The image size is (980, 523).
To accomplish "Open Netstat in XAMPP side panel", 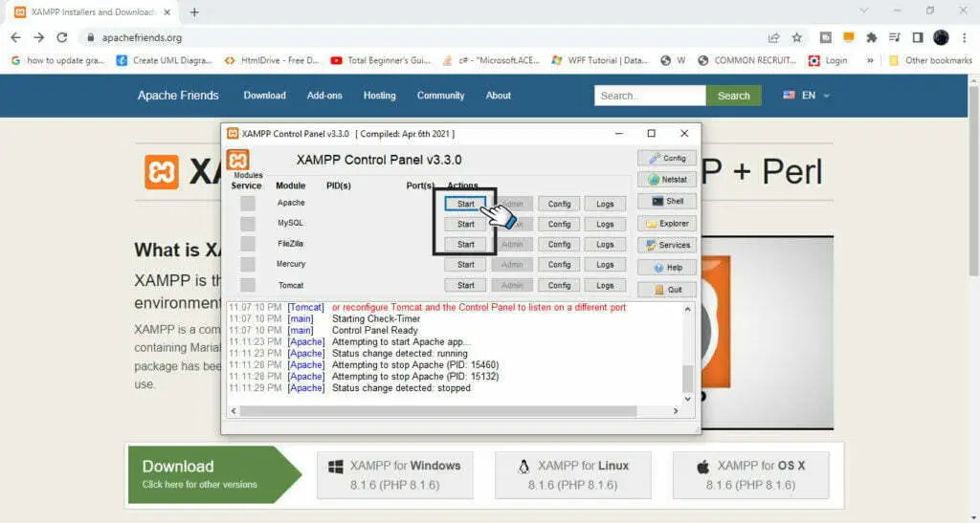I will (x=667, y=180).
